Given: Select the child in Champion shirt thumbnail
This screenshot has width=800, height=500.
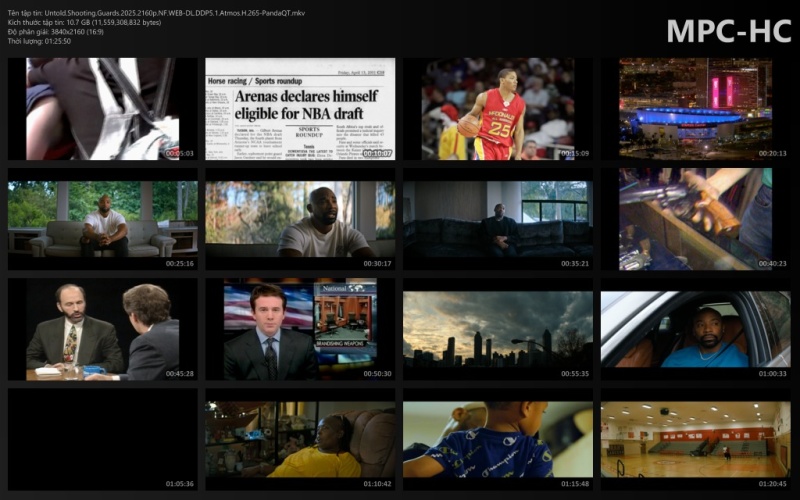Looking at the screenshot, I should click(498, 439).
